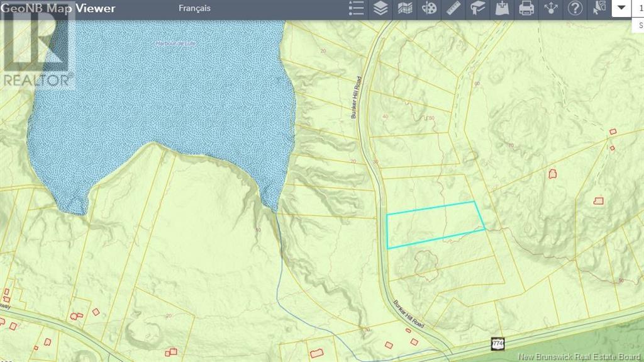644x362 pixels.
Task: Activate the Select parcels cursor tool
Action: (x=599, y=8)
